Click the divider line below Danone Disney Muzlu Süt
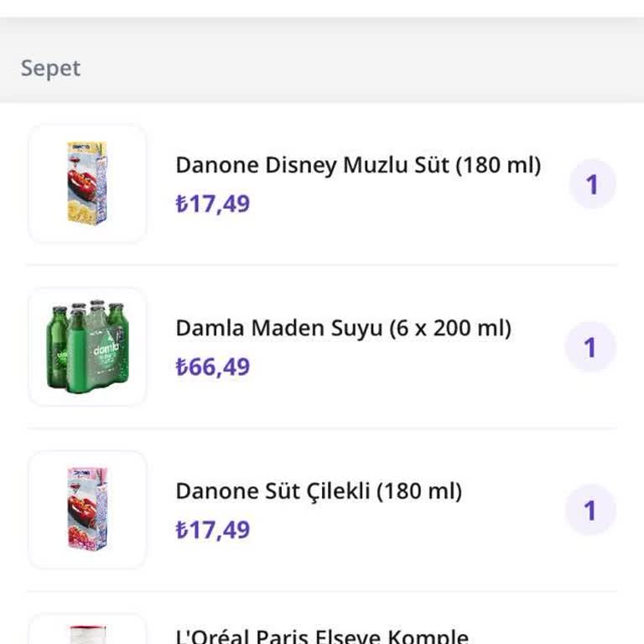The height and width of the screenshot is (644, 644). [x=322, y=265]
